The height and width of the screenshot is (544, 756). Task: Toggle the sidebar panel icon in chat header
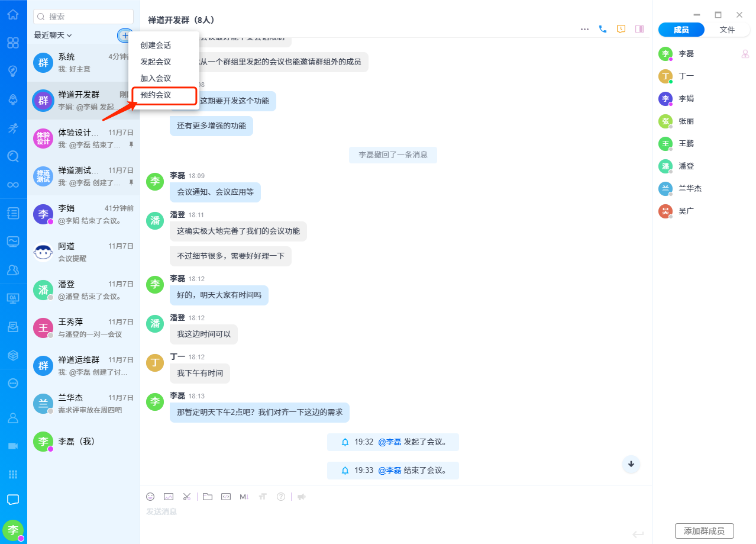coord(639,28)
